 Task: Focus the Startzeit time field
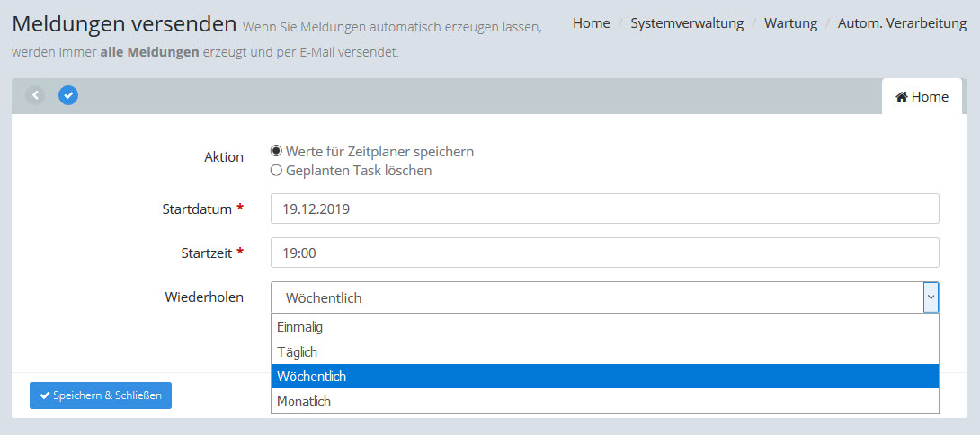tap(604, 253)
